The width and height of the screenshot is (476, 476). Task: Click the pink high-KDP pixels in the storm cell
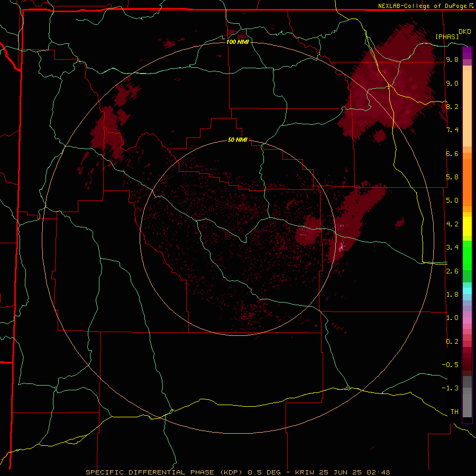point(342,246)
